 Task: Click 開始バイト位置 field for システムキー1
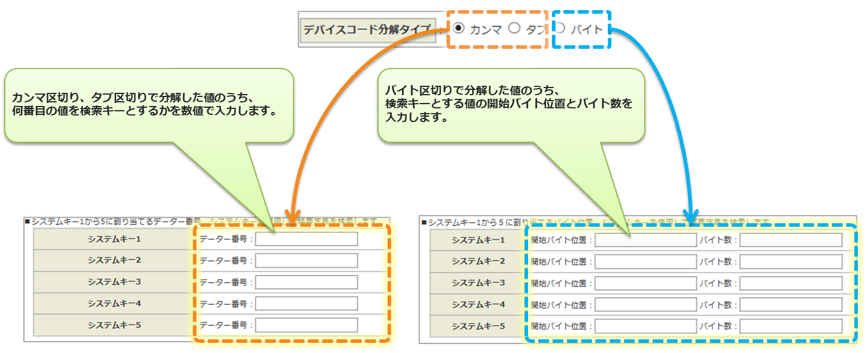(x=645, y=240)
